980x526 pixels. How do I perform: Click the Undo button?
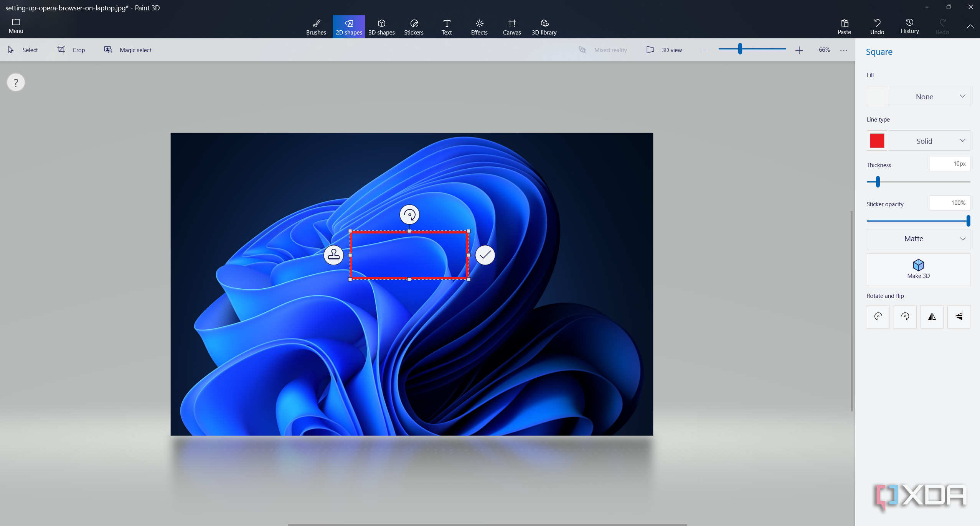[877, 27]
